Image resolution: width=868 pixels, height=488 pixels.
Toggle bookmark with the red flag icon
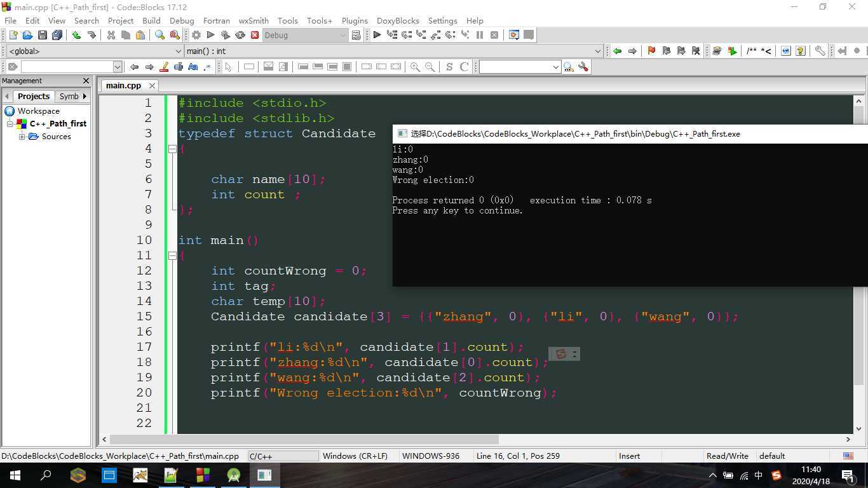coord(651,51)
